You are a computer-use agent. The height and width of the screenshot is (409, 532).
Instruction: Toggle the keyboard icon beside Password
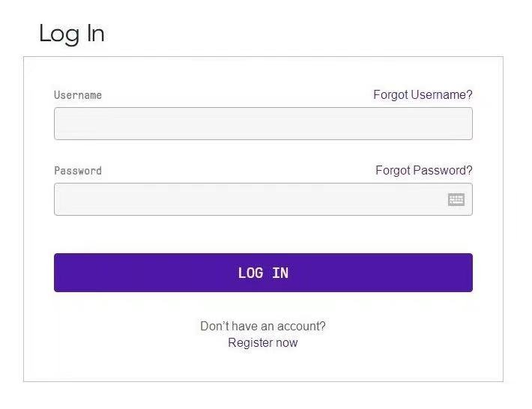[x=456, y=199]
